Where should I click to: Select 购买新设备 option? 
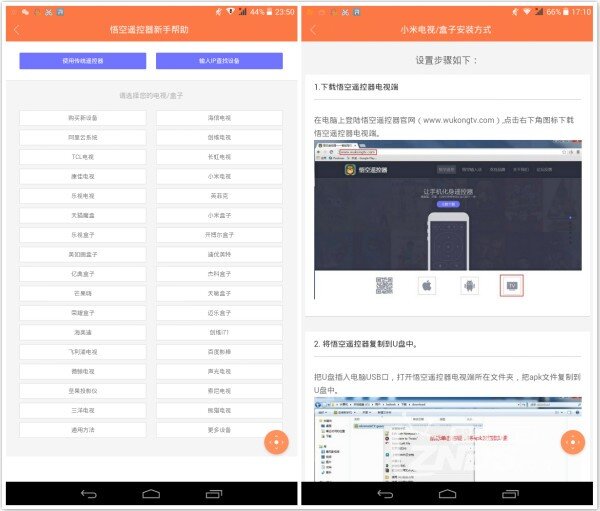coord(83,118)
